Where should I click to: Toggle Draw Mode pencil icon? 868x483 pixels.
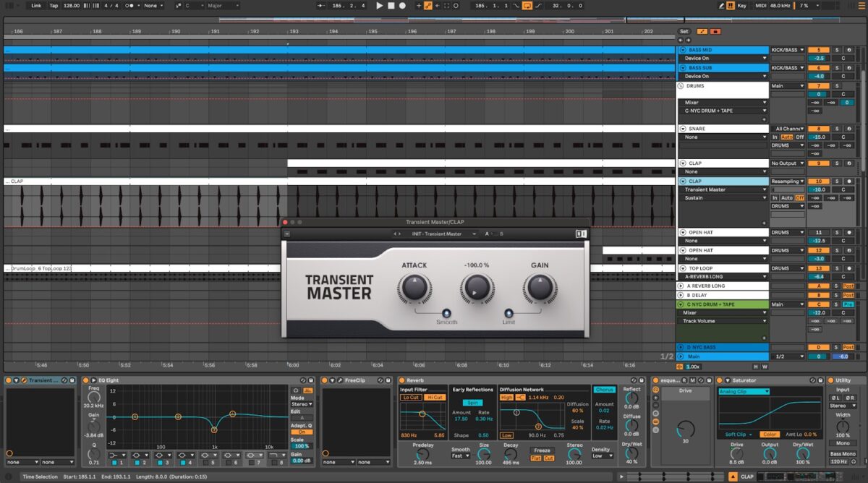point(723,5)
